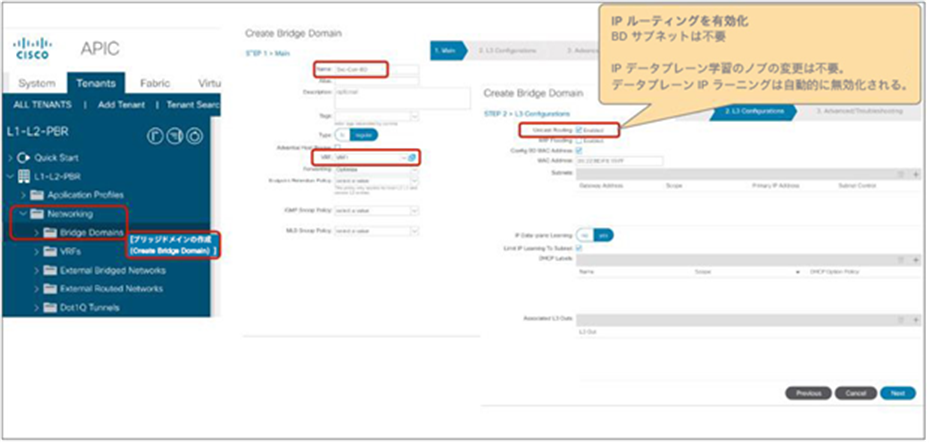This screenshot has height=443, width=929.
Task: Click the Bridge Domains folder icon
Action: pos(50,233)
